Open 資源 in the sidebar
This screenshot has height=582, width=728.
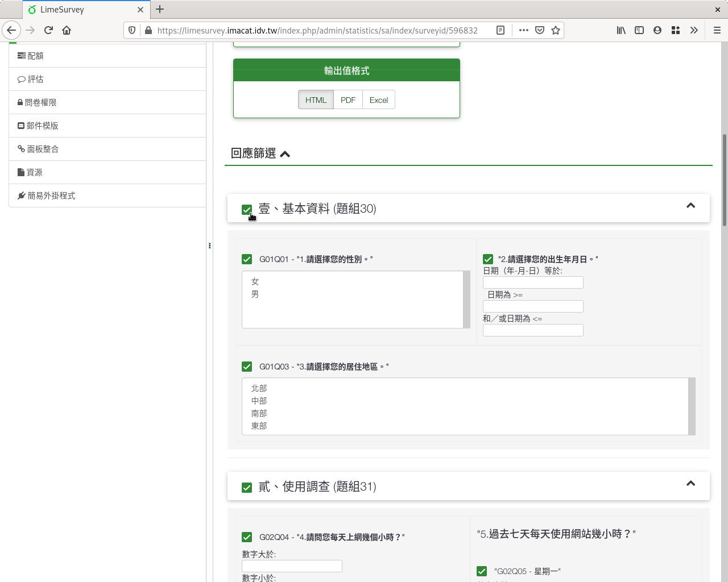pos(107,172)
